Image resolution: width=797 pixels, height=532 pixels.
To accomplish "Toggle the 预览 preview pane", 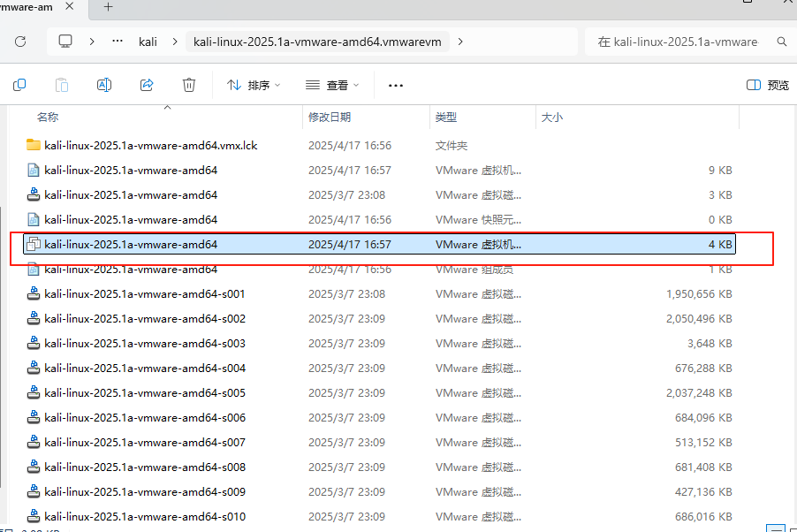I will pos(768,85).
